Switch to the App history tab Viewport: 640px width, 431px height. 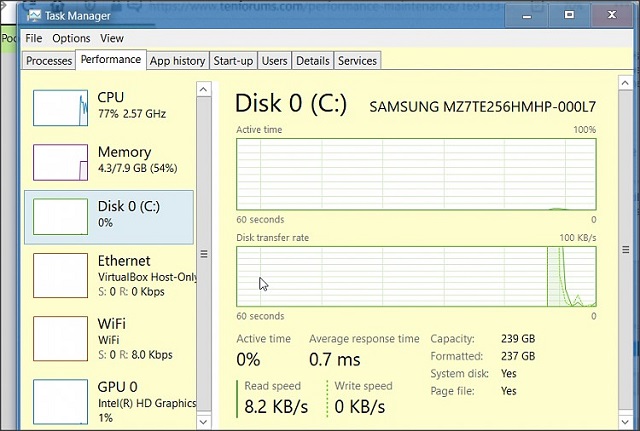click(x=177, y=61)
